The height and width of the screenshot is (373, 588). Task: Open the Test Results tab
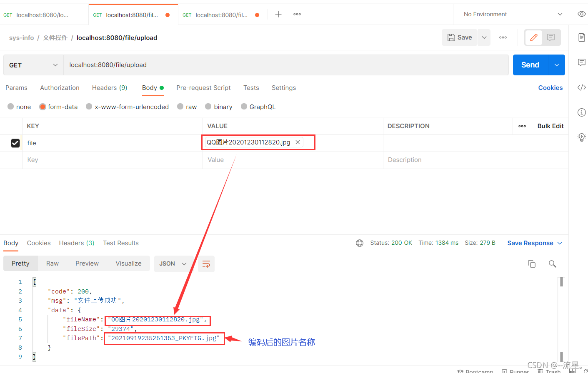point(121,243)
